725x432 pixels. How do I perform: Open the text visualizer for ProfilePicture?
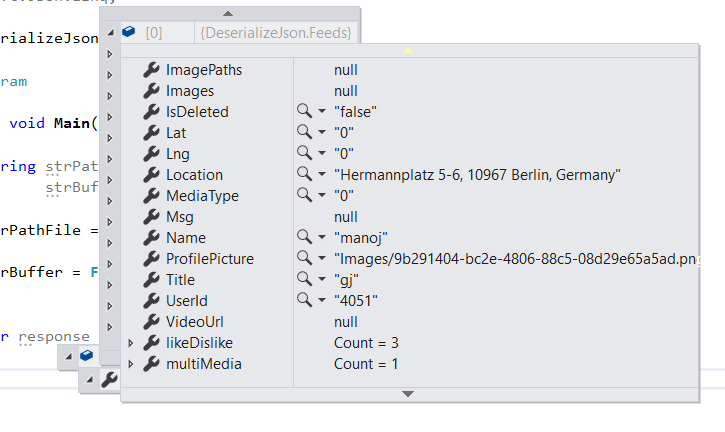click(x=304, y=259)
